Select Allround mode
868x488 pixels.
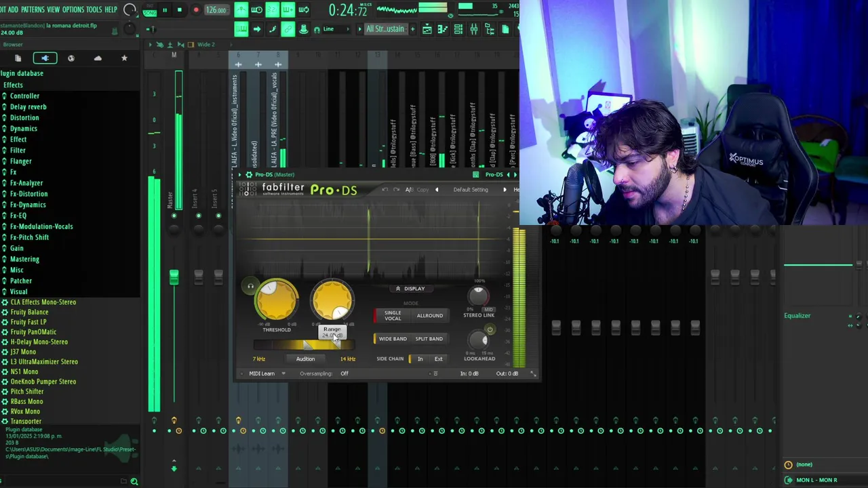tap(430, 315)
